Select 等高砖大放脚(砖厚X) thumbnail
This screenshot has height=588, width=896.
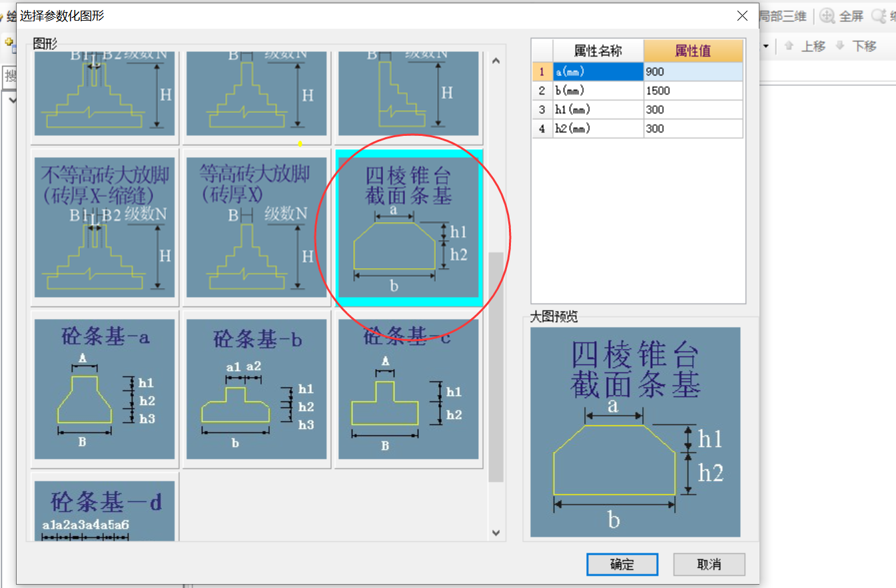coord(256,227)
